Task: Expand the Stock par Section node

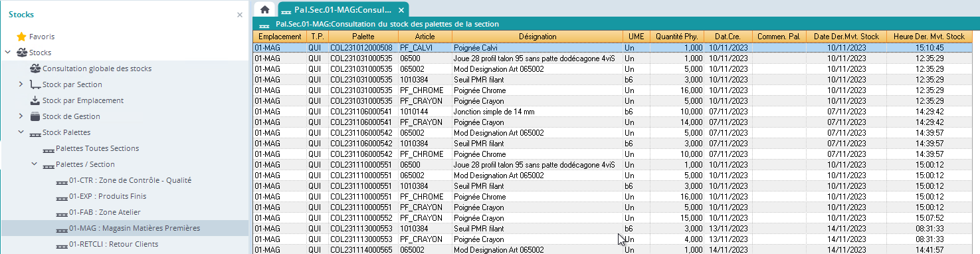Action: click(x=21, y=84)
